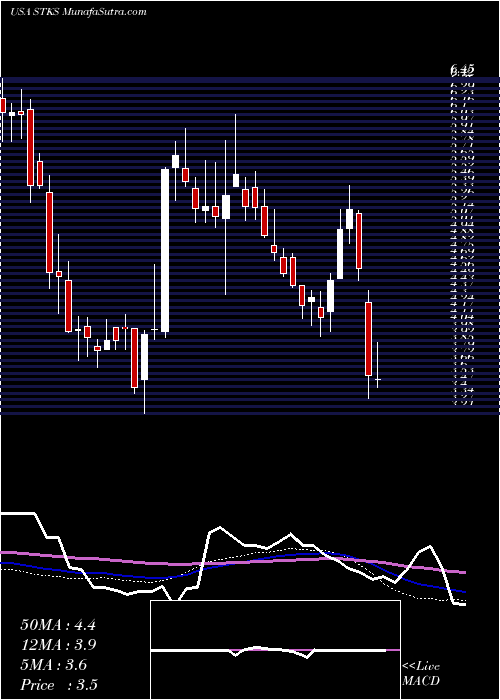This screenshot has width=500, height=700.
Task: Open the MACD inset chart box
Action: 275,650
